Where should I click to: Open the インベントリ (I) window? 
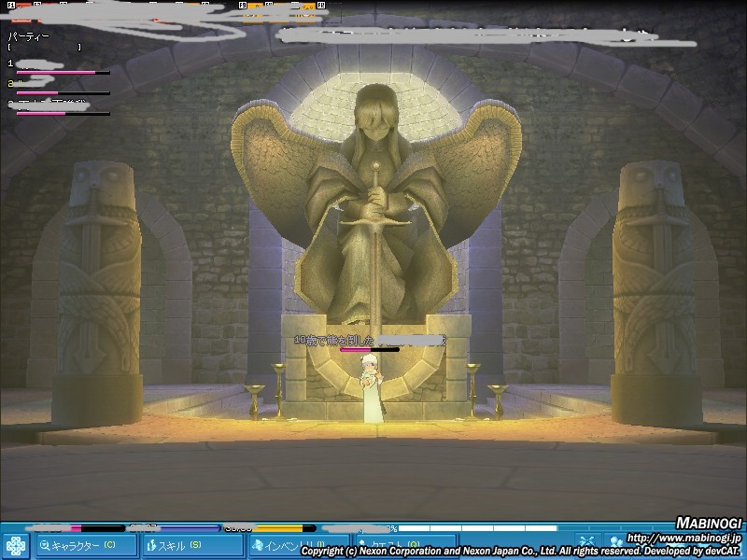tap(299, 546)
